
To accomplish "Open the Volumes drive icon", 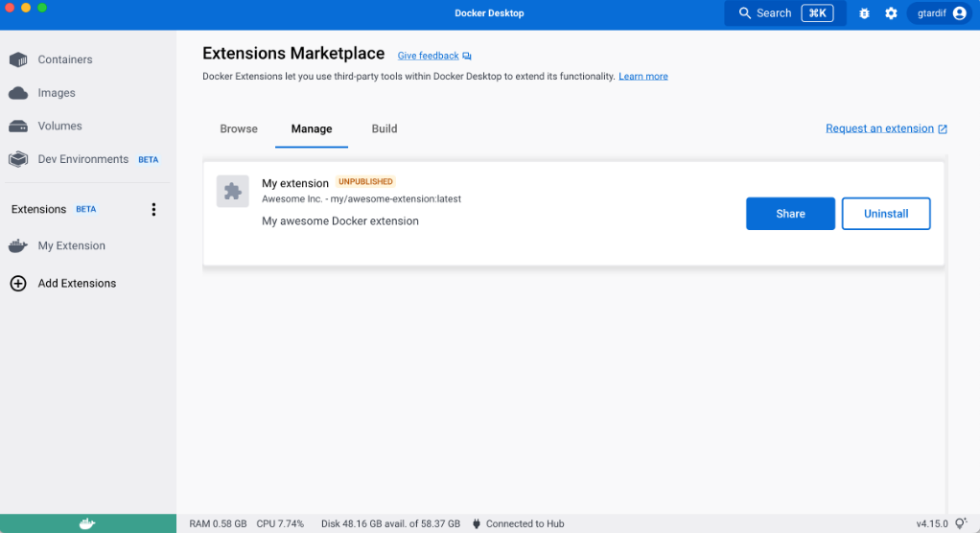I will coord(18,127).
